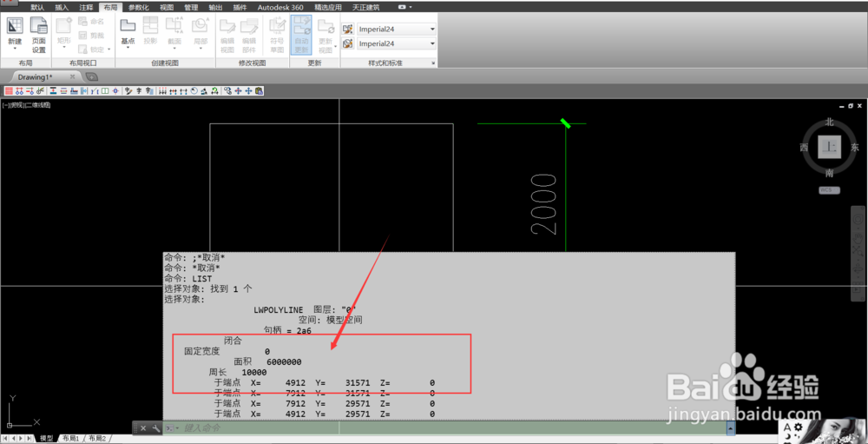This screenshot has width=868, height=444.
Task: Click 西 on the ViewCube compass
Action: (x=804, y=147)
